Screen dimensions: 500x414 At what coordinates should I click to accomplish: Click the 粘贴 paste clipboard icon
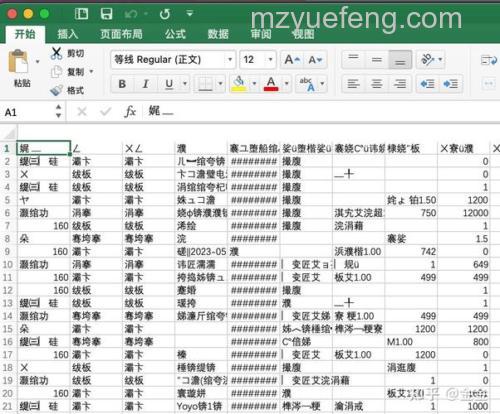click(x=19, y=62)
